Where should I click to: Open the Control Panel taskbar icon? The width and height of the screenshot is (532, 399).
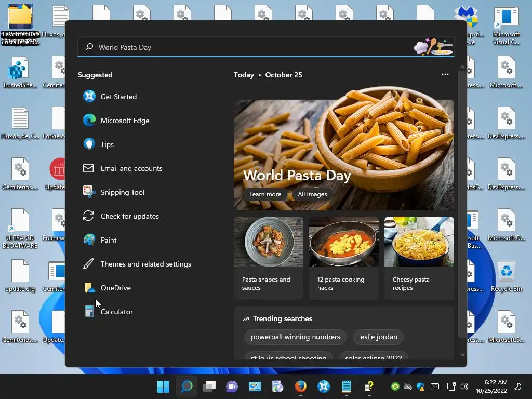point(255,387)
